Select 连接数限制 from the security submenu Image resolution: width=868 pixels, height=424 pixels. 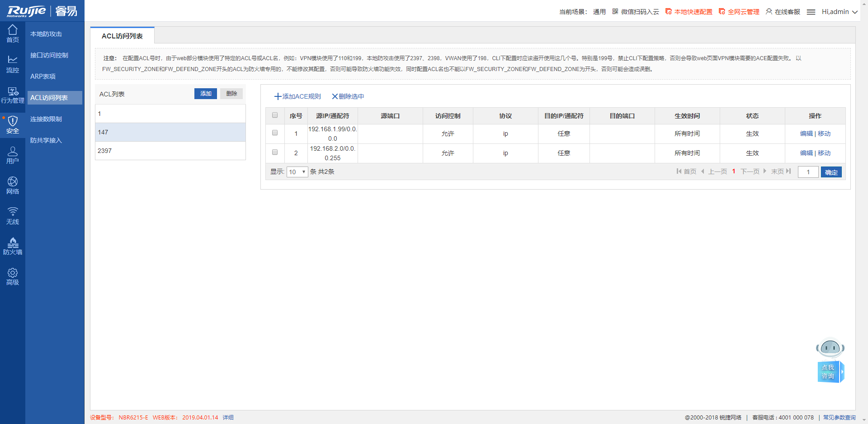click(46, 119)
